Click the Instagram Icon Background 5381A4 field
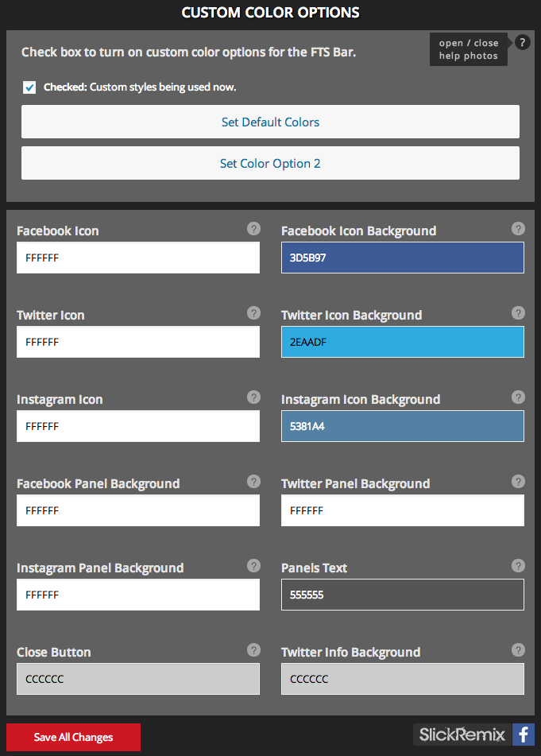The height and width of the screenshot is (756, 541). pos(403,426)
